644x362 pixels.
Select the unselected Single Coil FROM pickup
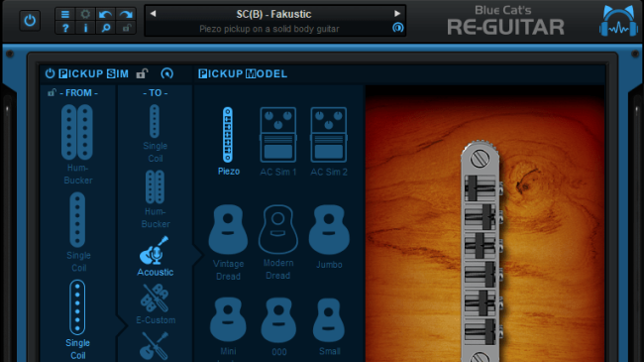tap(77, 232)
